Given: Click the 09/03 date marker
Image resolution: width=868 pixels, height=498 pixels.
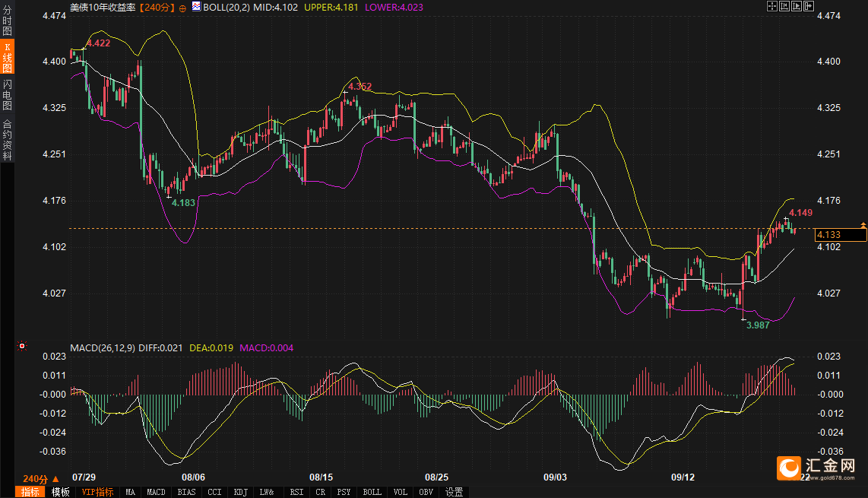Looking at the screenshot, I should tap(556, 477).
